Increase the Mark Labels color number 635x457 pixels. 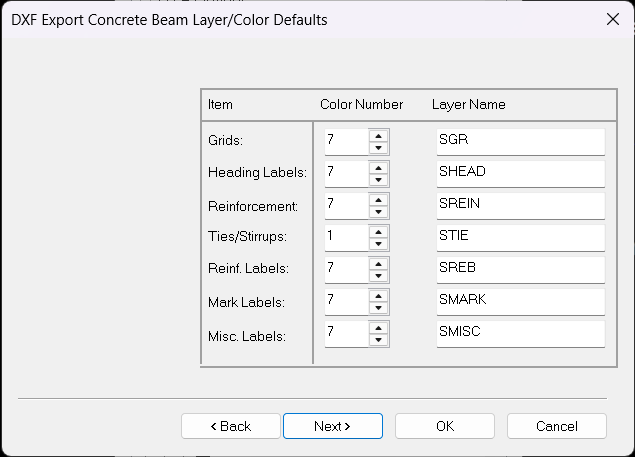pos(379,296)
